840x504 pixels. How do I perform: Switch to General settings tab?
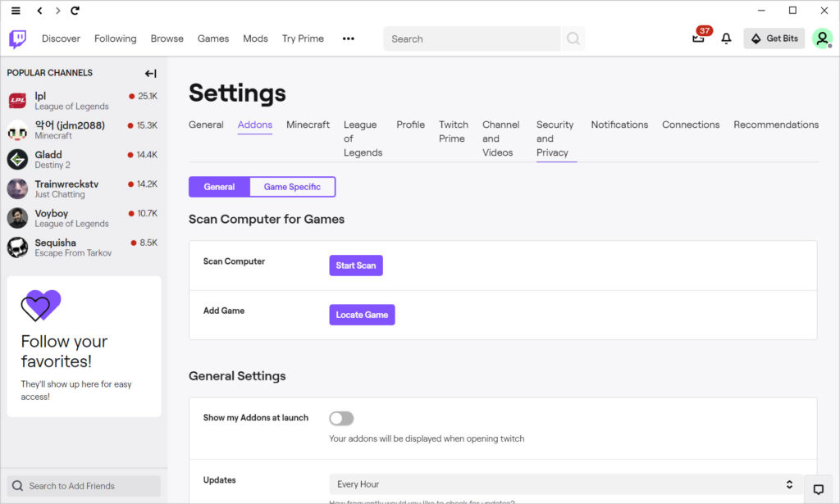[x=206, y=125]
